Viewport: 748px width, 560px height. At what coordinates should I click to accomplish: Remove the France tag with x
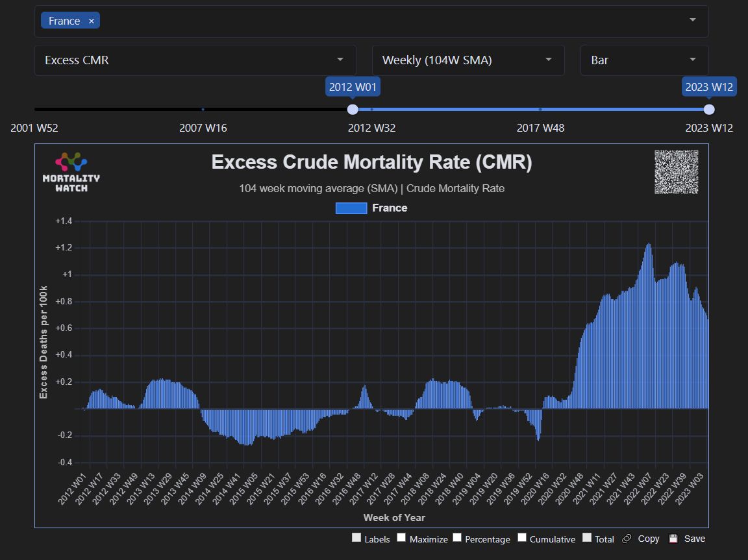coord(92,21)
